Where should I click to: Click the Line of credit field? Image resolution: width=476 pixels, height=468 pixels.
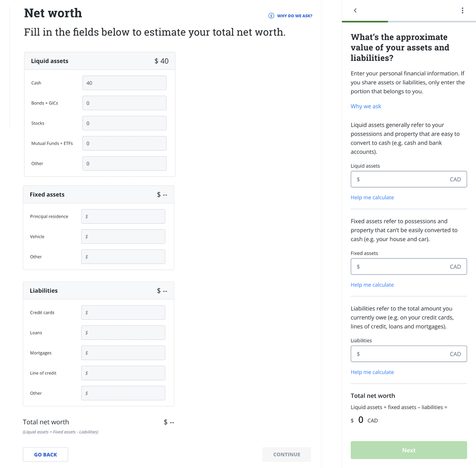(123, 373)
